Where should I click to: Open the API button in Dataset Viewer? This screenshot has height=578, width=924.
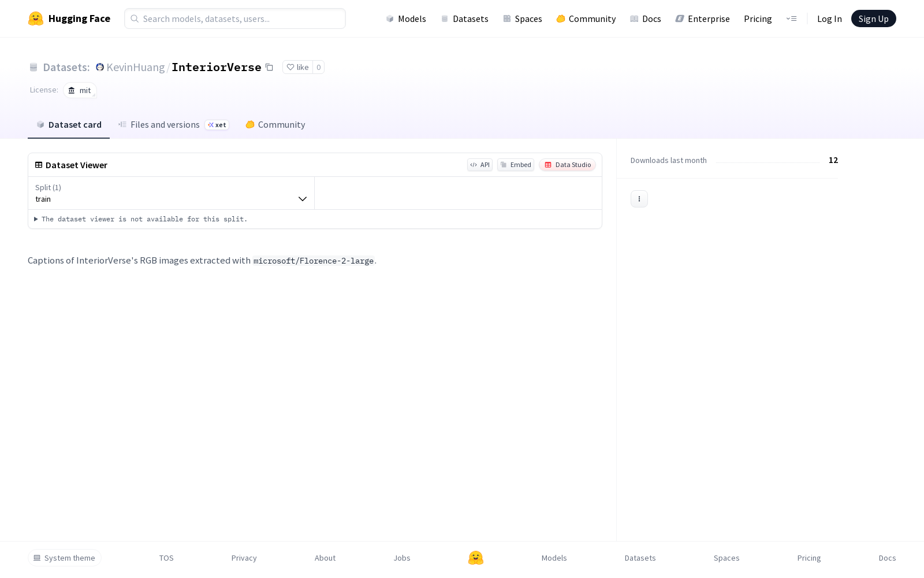(x=480, y=165)
